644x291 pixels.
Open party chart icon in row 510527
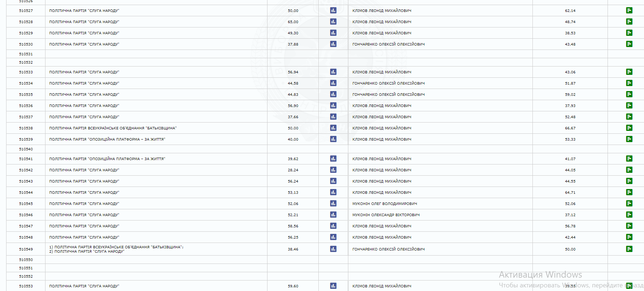coord(333,10)
